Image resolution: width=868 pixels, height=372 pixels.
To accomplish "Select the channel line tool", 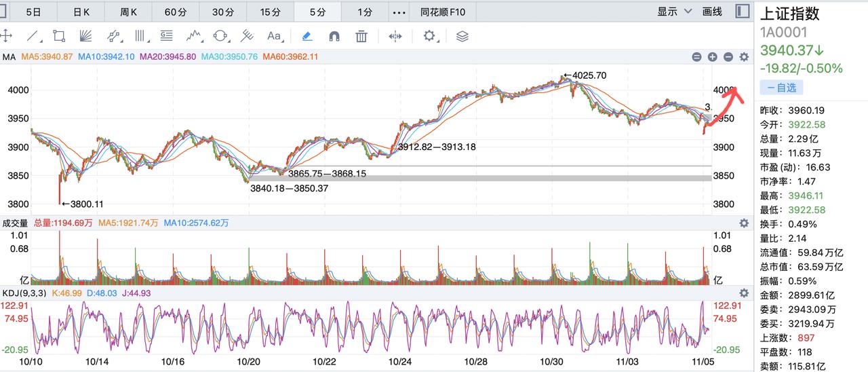I will tap(113, 36).
